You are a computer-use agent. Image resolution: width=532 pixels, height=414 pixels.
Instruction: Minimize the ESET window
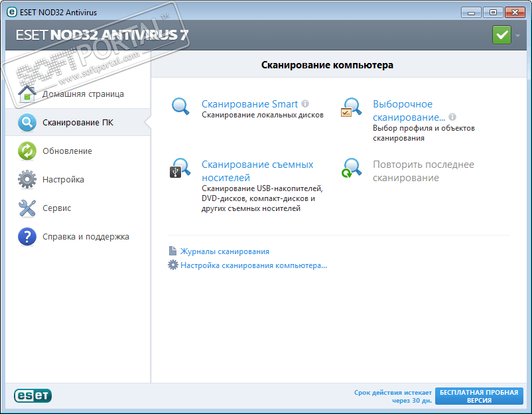(471, 13)
